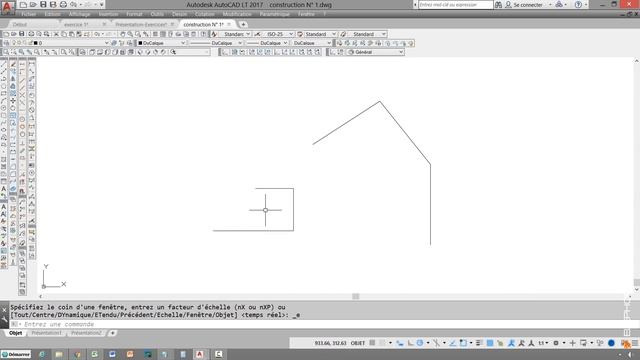Open the Affichage menu
This screenshot has height=360, width=640.
[79, 14]
